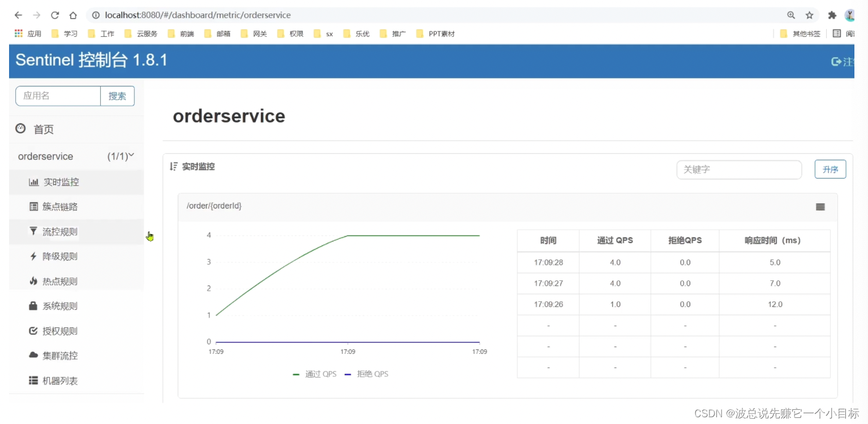Viewport: 868px width, 424px height.
Task: Click the Sentinel 控制台 1.8.1 title
Action: point(91,60)
